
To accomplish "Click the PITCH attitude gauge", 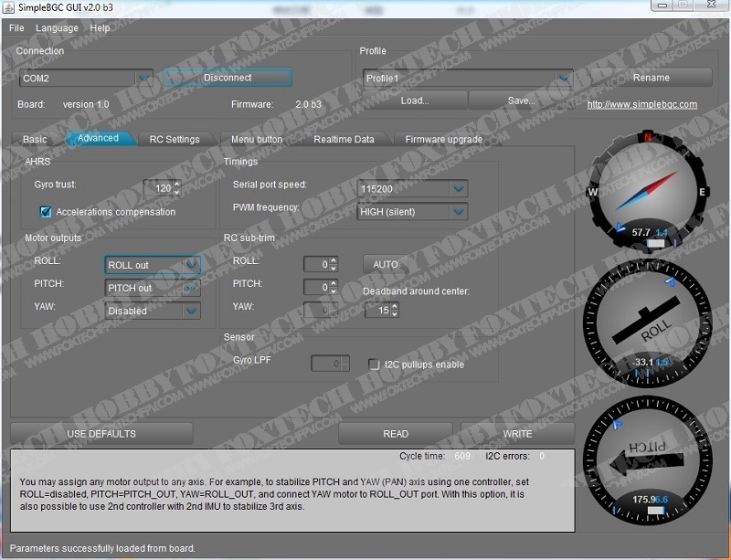I will click(x=648, y=460).
